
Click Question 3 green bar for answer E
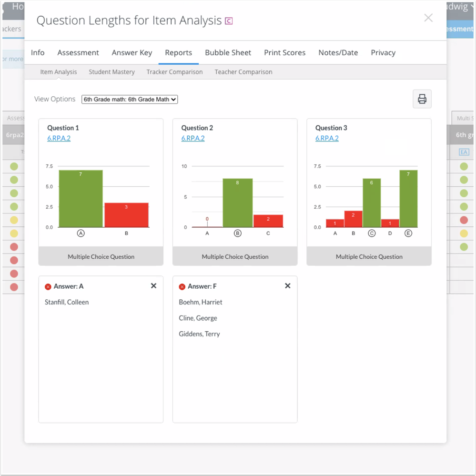[x=408, y=199]
